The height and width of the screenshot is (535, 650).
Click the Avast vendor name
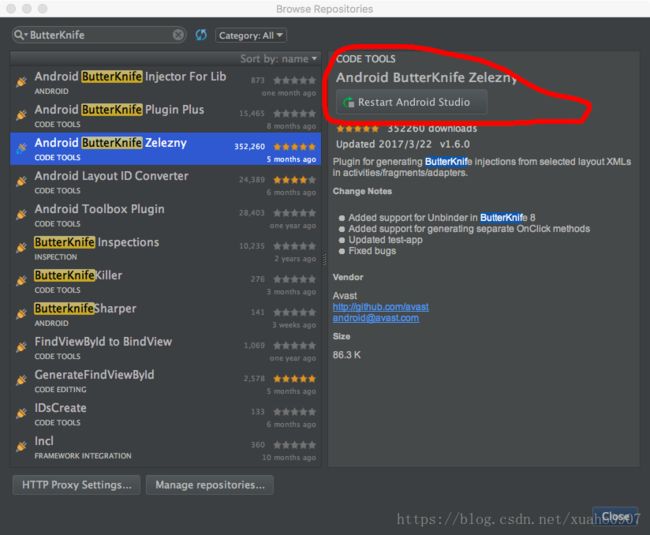pyautogui.click(x=344, y=295)
